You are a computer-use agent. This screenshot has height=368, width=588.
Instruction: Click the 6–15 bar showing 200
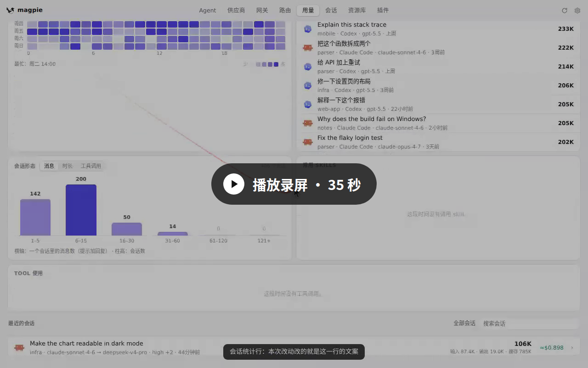pyautogui.click(x=81, y=210)
